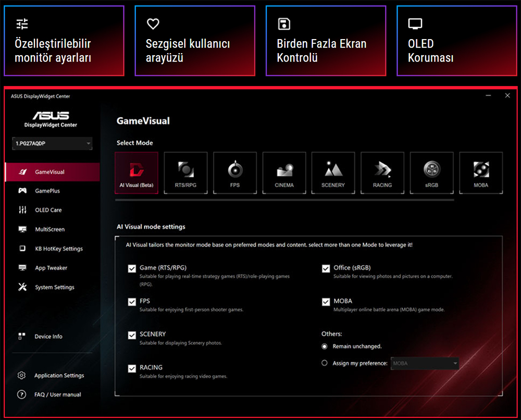Uncheck the MOBA game mode checkbox

tap(325, 301)
